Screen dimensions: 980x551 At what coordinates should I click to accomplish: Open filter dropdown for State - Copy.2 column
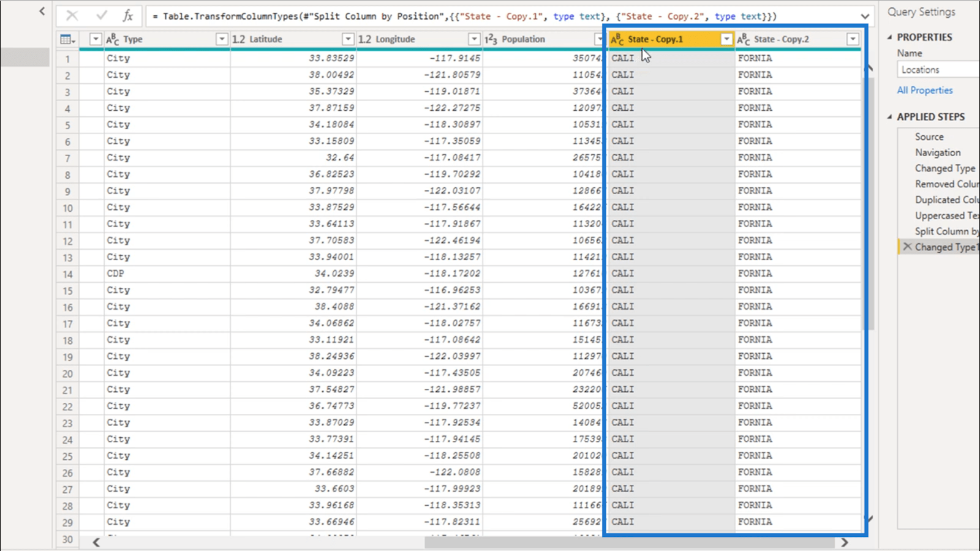pyautogui.click(x=853, y=39)
